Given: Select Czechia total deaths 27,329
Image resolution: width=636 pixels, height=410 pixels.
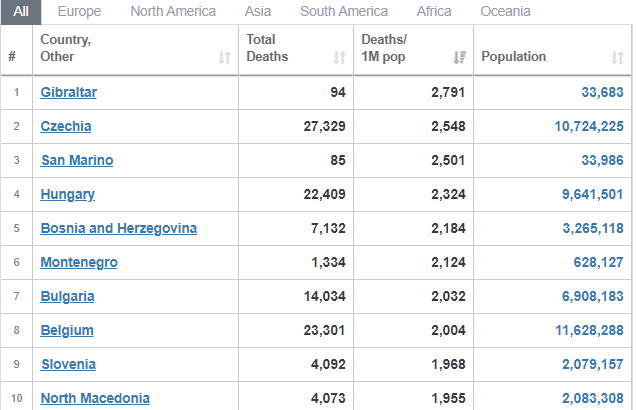Looking at the screenshot, I should [324, 127].
